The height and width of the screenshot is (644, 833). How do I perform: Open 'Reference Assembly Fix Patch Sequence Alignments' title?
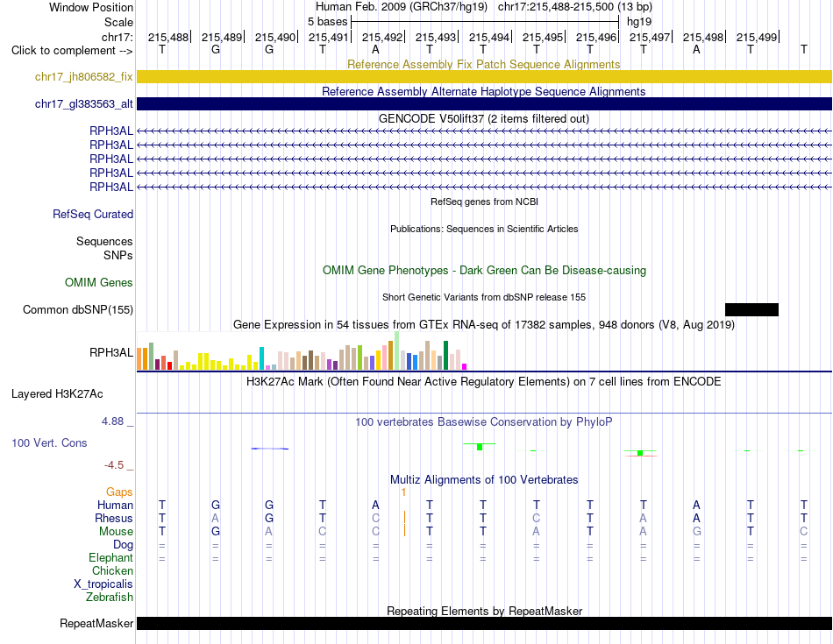pyautogui.click(x=483, y=64)
